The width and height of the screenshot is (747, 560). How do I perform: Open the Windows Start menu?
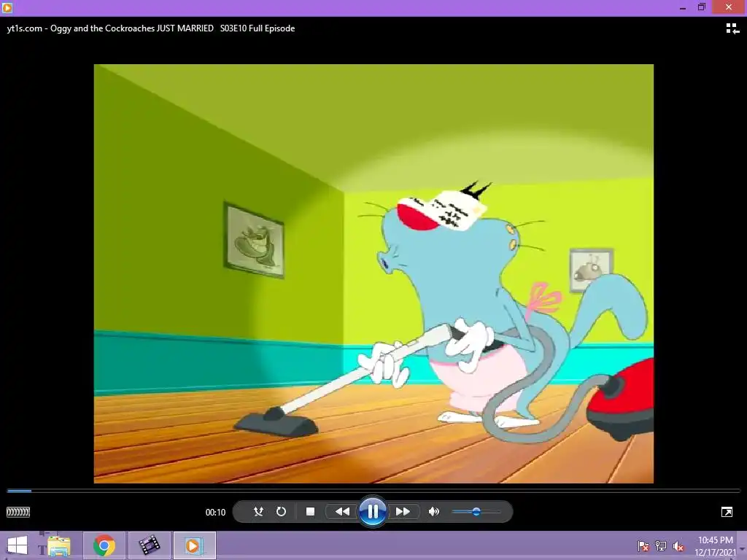pyautogui.click(x=18, y=545)
